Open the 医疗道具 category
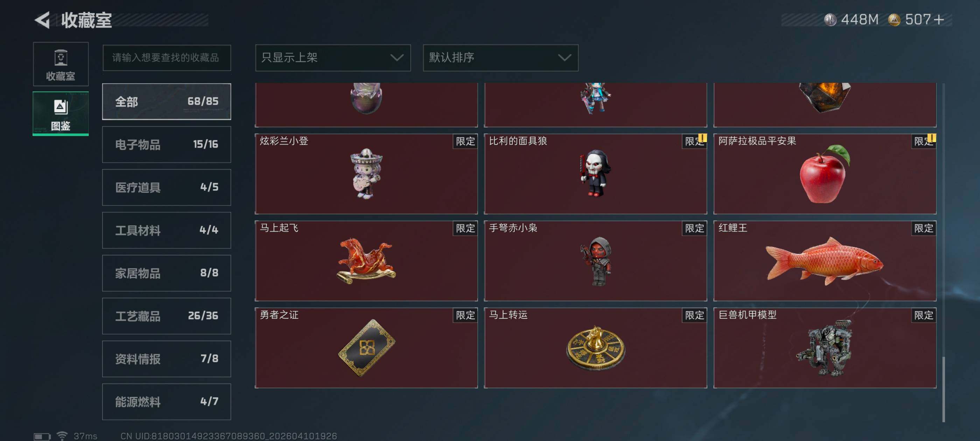The width and height of the screenshot is (980, 441). [166, 187]
